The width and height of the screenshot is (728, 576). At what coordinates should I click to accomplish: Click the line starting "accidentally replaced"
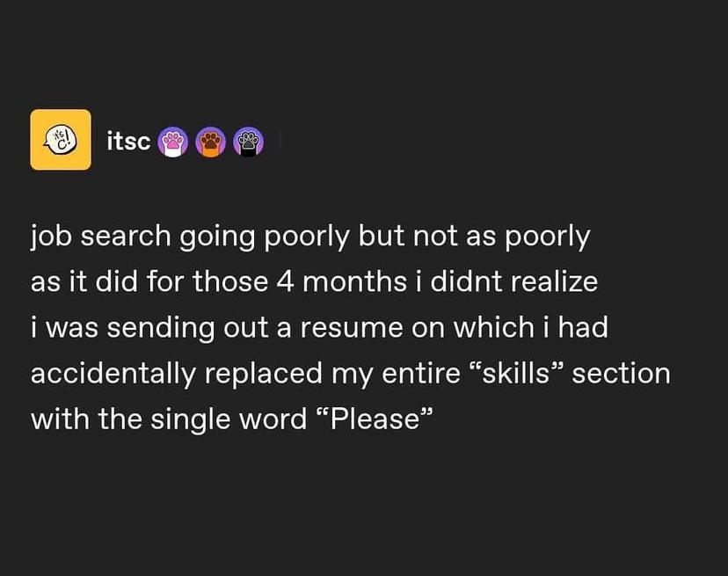(x=351, y=374)
